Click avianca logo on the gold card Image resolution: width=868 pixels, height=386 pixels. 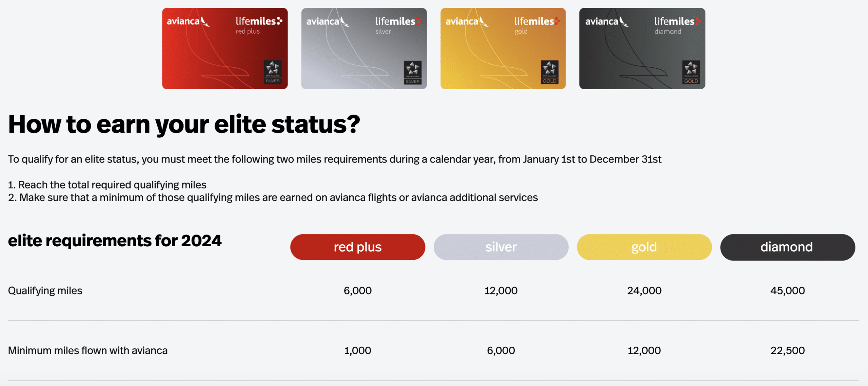tap(467, 22)
